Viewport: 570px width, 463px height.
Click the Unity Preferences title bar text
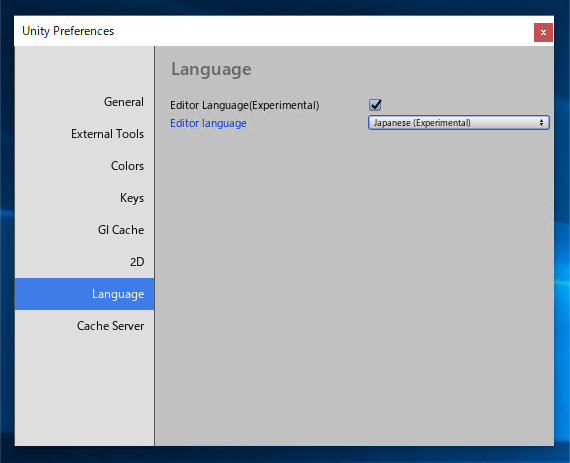[x=68, y=31]
